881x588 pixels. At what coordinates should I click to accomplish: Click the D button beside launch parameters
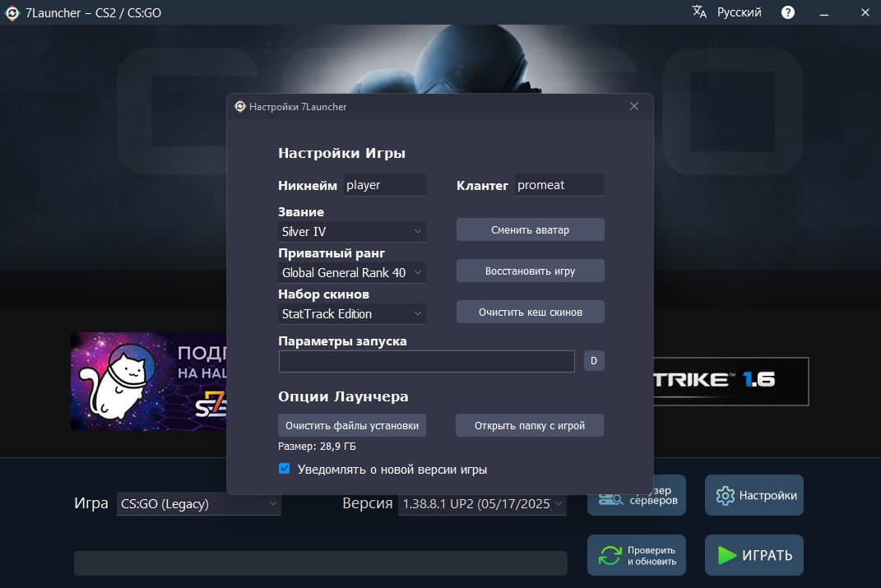pyautogui.click(x=594, y=361)
